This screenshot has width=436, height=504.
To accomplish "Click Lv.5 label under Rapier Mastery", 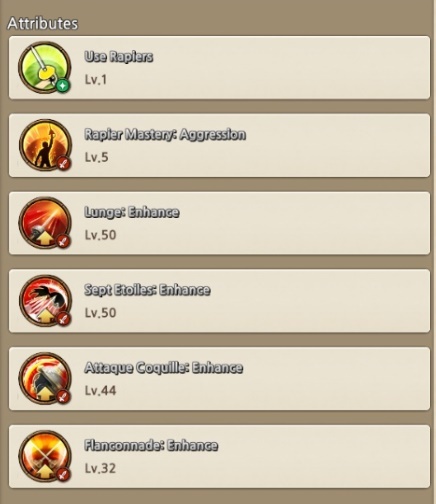I will pos(97,157).
